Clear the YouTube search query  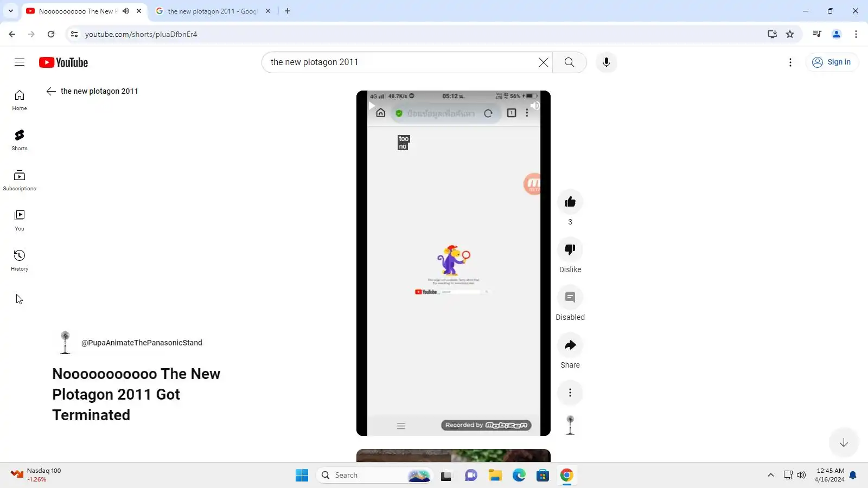[543, 62]
